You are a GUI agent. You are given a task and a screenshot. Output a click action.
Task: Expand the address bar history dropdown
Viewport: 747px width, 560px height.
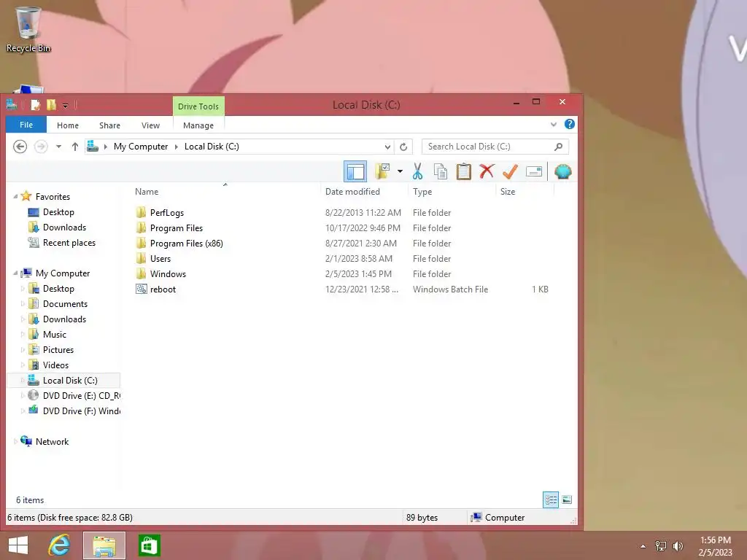pos(388,147)
